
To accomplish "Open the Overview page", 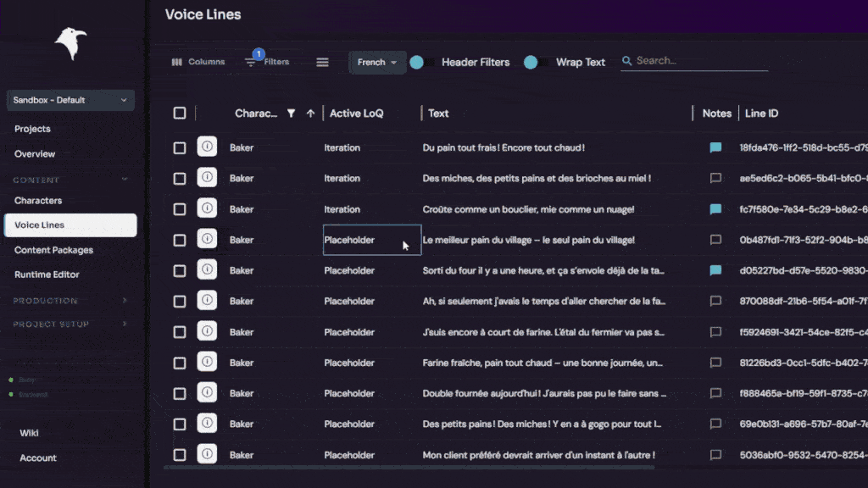I will click(x=34, y=154).
